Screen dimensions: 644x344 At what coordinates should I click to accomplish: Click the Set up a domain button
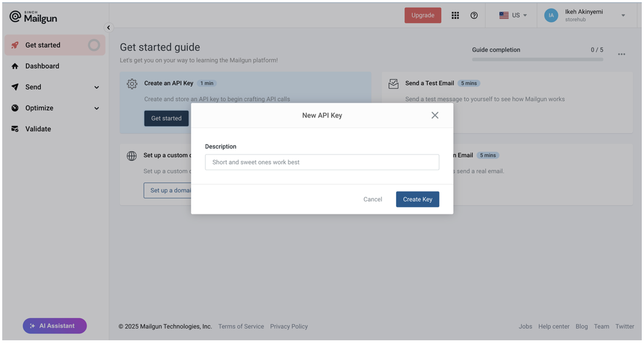[x=168, y=190]
